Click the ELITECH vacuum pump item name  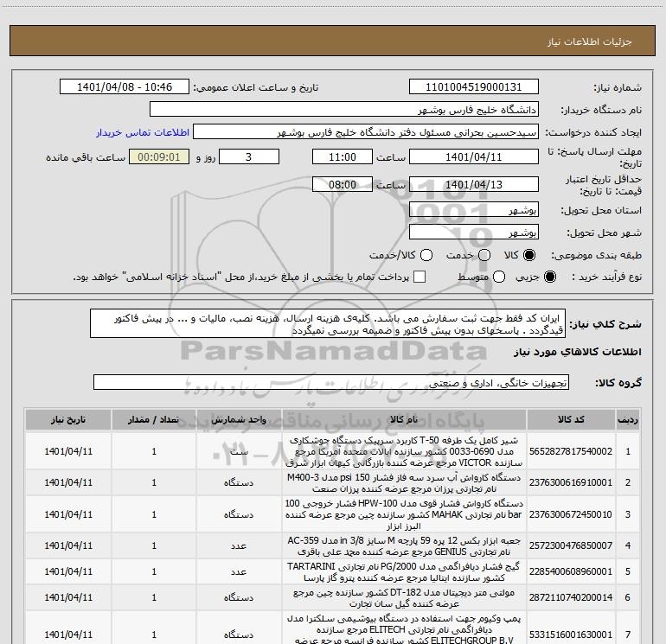coord(404,629)
